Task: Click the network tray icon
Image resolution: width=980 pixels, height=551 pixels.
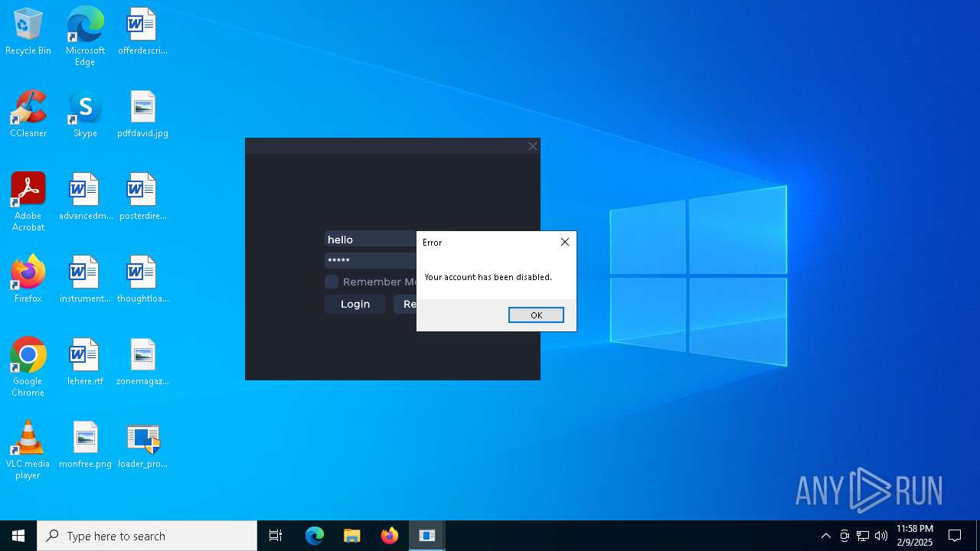Action: click(x=863, y=536)
